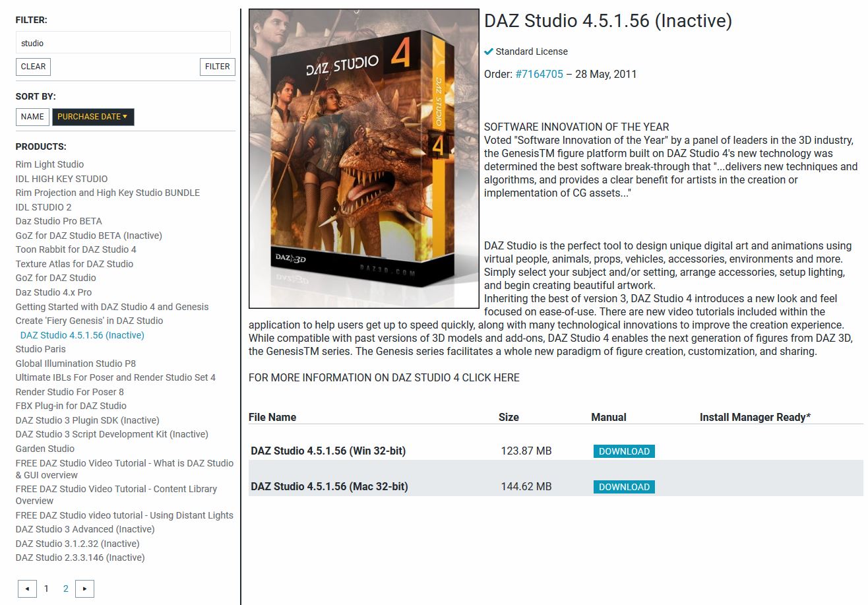Click the 'Install Manager Ready*' column header
The height and width of the screenshot is (605, 868).
coord(755,417)
